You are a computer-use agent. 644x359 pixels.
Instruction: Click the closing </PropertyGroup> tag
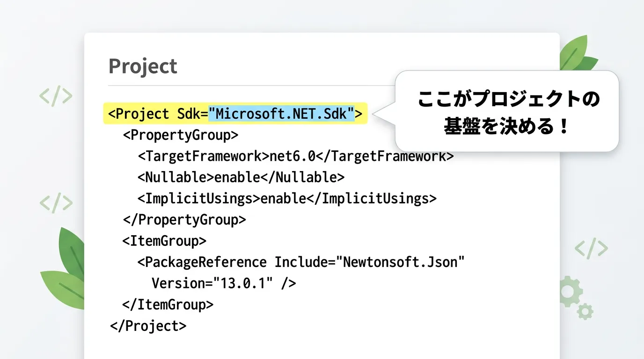pos(184,220)
